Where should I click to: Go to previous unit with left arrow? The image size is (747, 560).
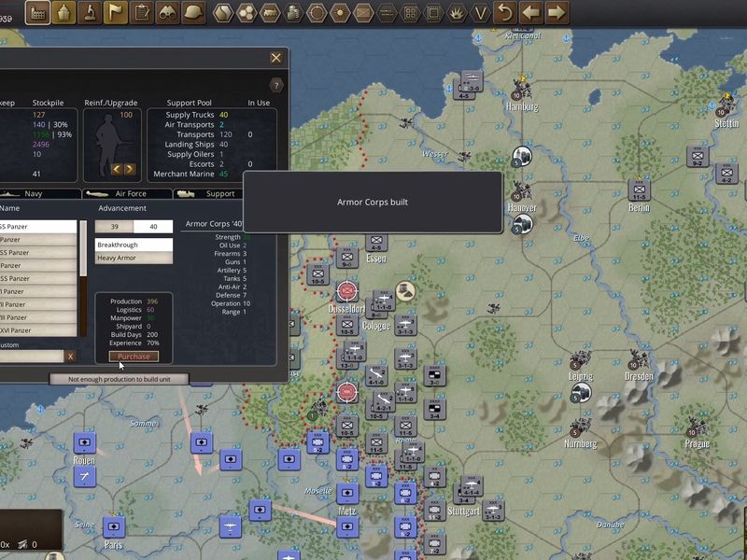pos(530,12)
